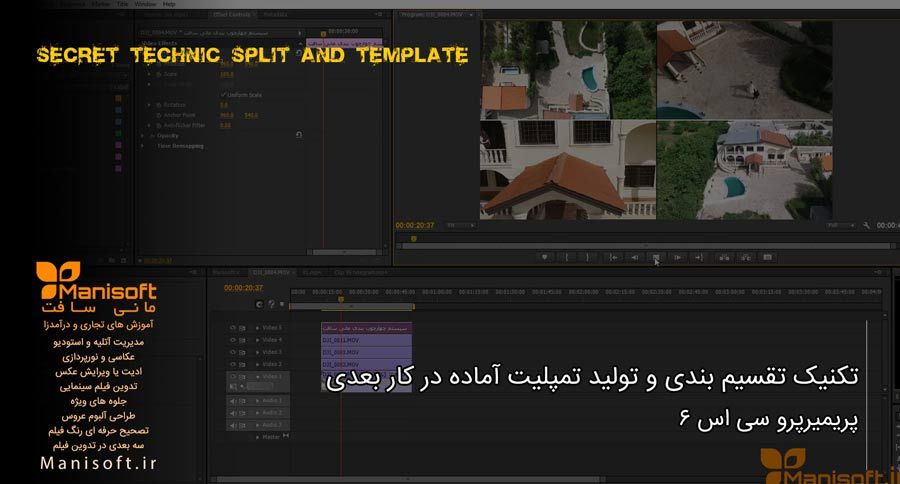Stop playback in Program monitor
The width and height of the screenshot is (900, 484).
pos(656,257)
